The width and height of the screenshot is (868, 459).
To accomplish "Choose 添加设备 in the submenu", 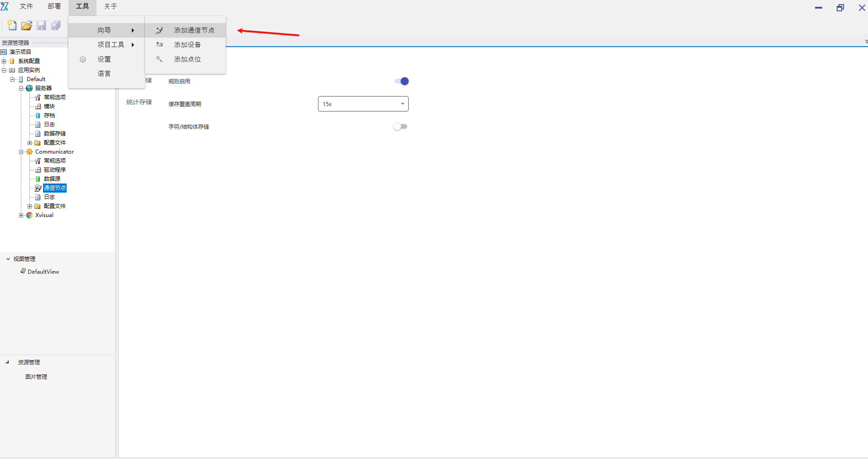I will pos(185,45).
